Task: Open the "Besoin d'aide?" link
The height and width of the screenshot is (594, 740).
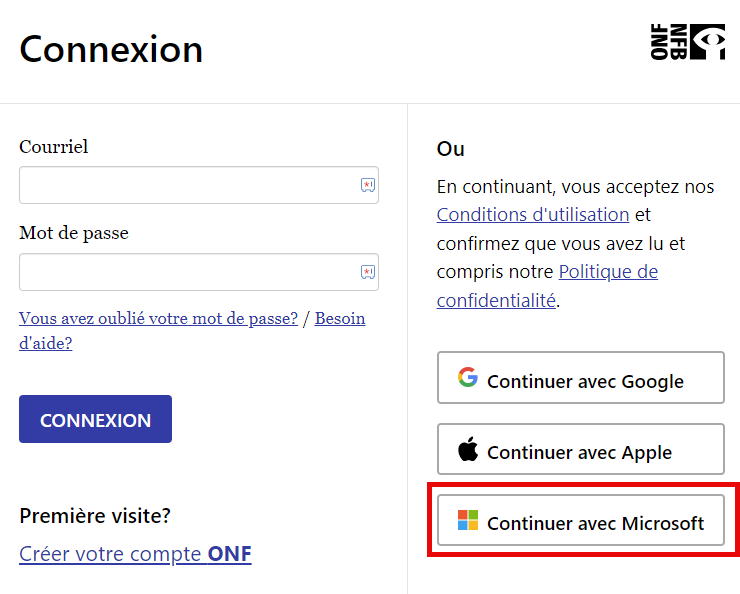Action: [340, 318]
